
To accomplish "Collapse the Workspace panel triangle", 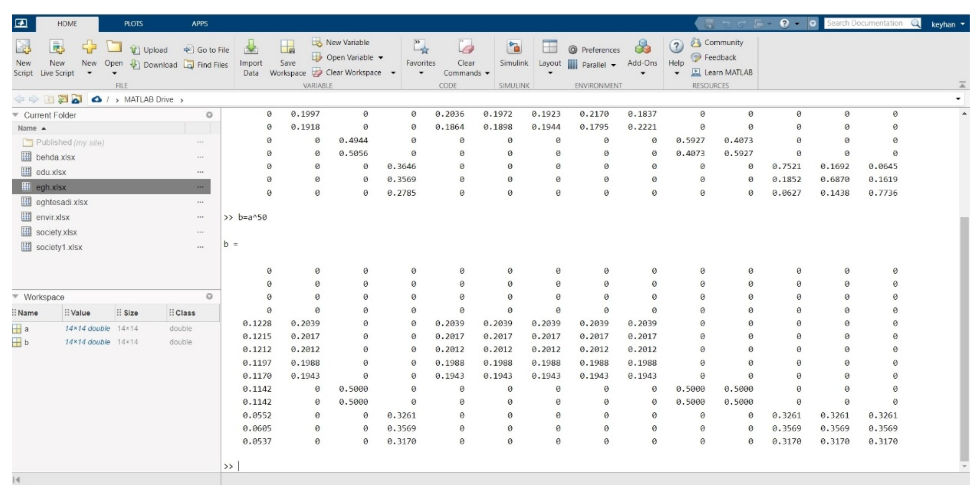I will [x=15, y=296].
